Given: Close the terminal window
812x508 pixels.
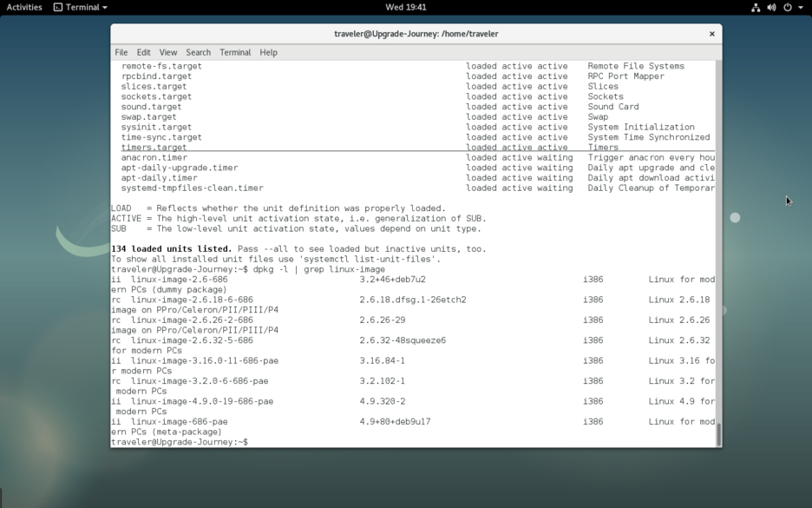Looking at the screenshot, I should [x=711, y=34].
